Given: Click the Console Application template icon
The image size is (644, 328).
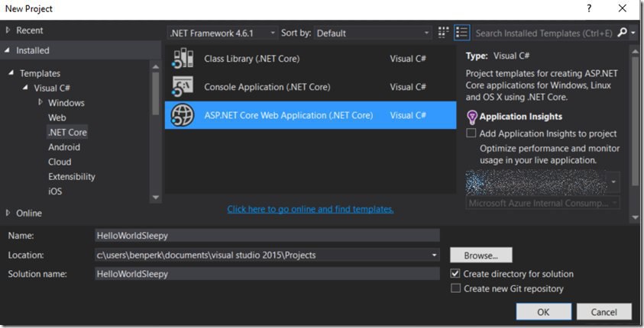Looking at the screenshot, I should pos(183,86).
